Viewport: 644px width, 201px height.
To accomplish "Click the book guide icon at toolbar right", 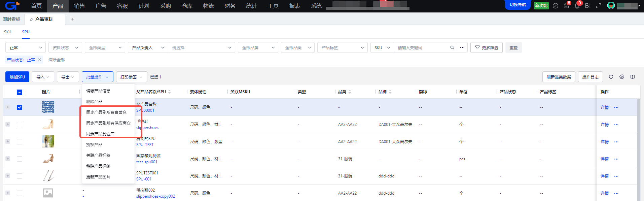I will [x=633, y=77].
